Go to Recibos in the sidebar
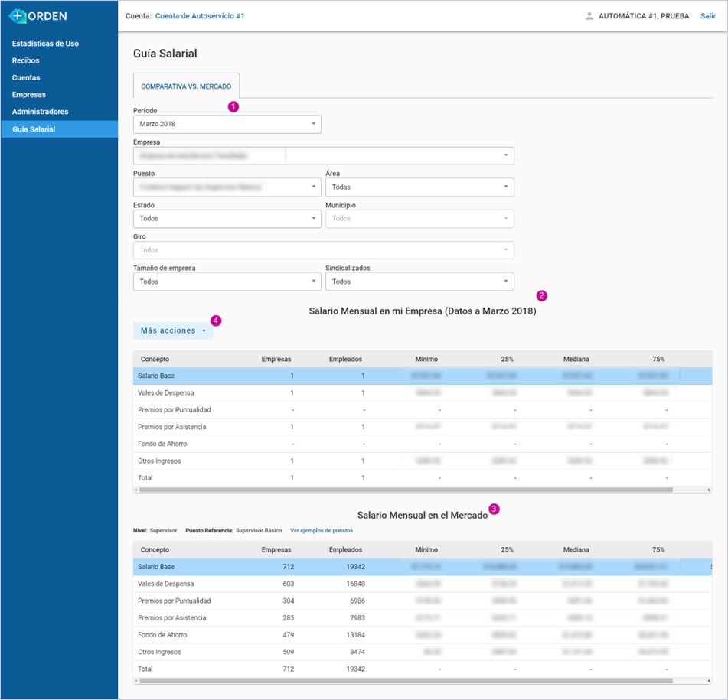The height and width of the screenshot is (700, 728). coord(26,60)
